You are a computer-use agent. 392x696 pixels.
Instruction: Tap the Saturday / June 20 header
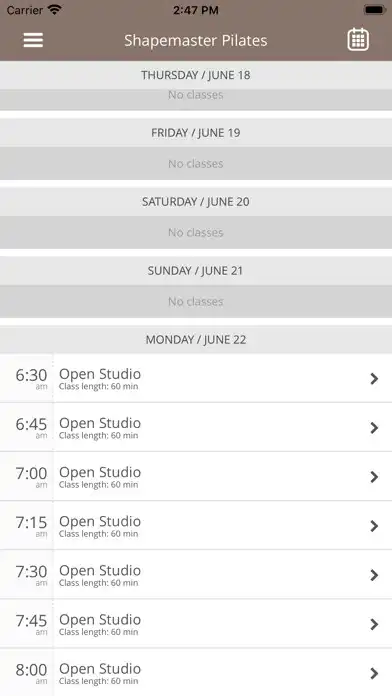click(x=196, y=202)
